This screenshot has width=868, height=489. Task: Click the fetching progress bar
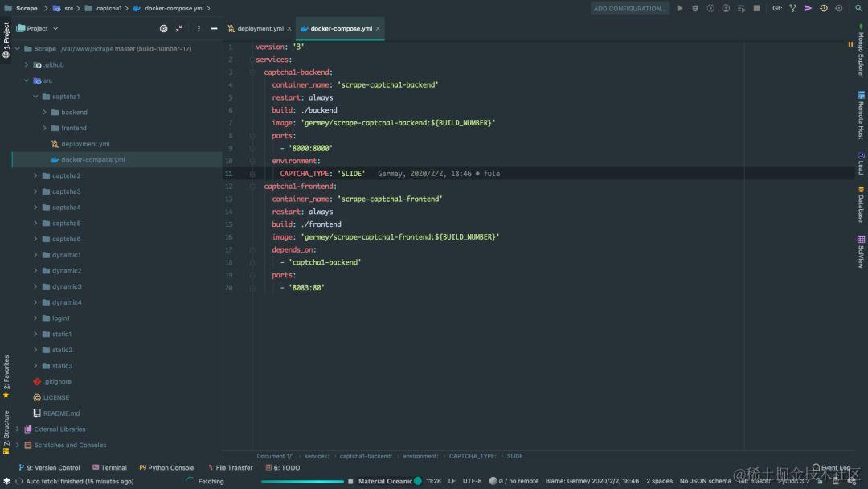[302, 481]
